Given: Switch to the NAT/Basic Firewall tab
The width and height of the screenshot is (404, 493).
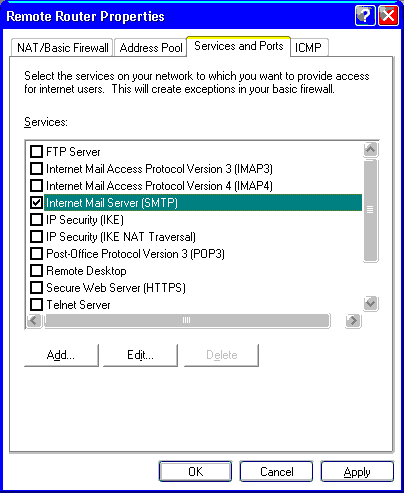Looking at the screenshot, I should (x=62, y=48).
